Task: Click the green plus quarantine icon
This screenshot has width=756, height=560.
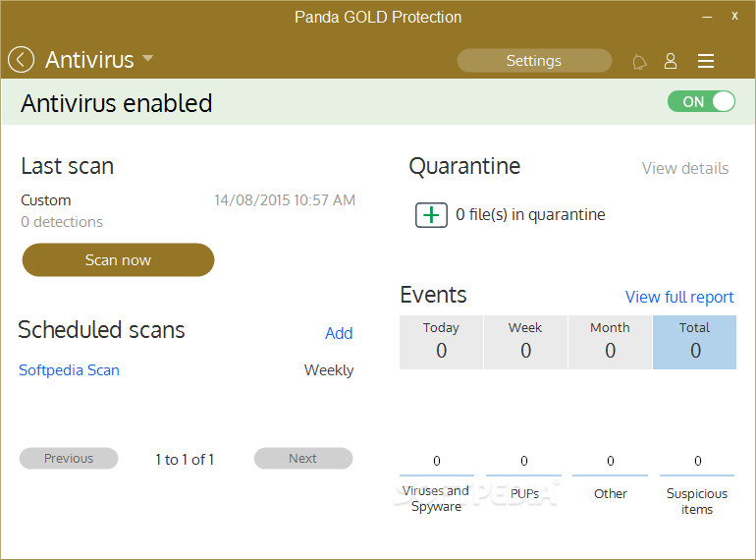Action: pyautogui.click(x=431, y=214)
